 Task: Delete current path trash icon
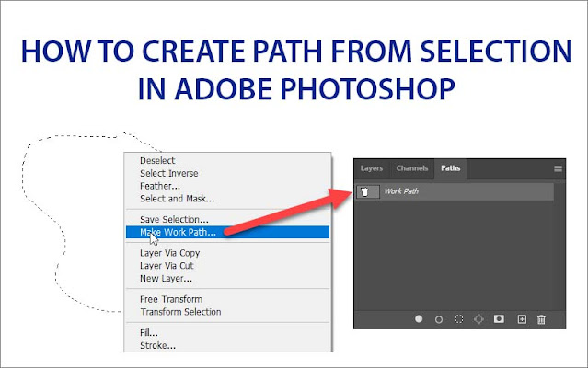pos(541,319)
